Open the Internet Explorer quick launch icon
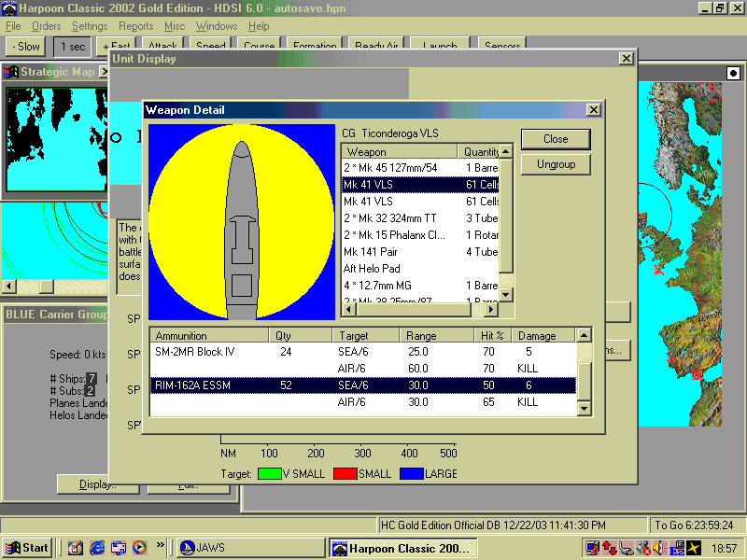Screen dimensions: 747x560 coord(97,548)
